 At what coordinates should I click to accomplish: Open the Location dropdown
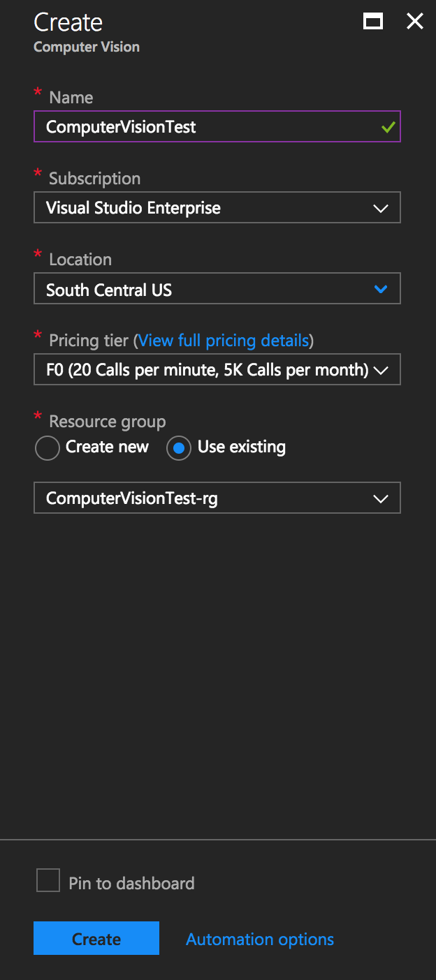217,288
